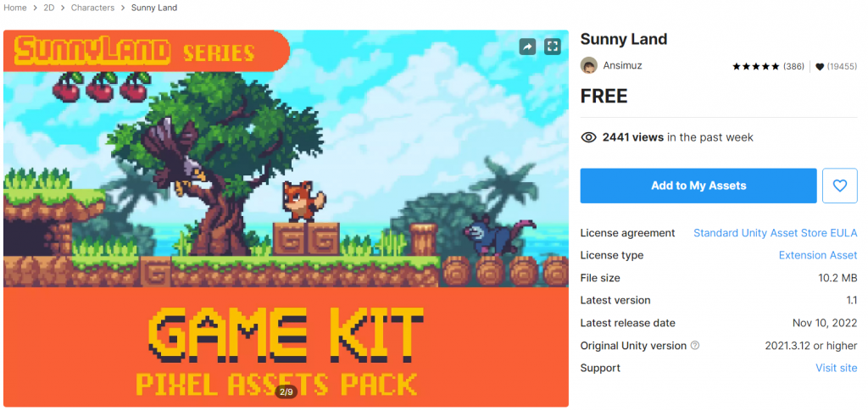Viewport: 868px width, 411px height.
Task: Click the Sunny Land game kit preview image
Action: pyautogui.click(x=286, y=219)
